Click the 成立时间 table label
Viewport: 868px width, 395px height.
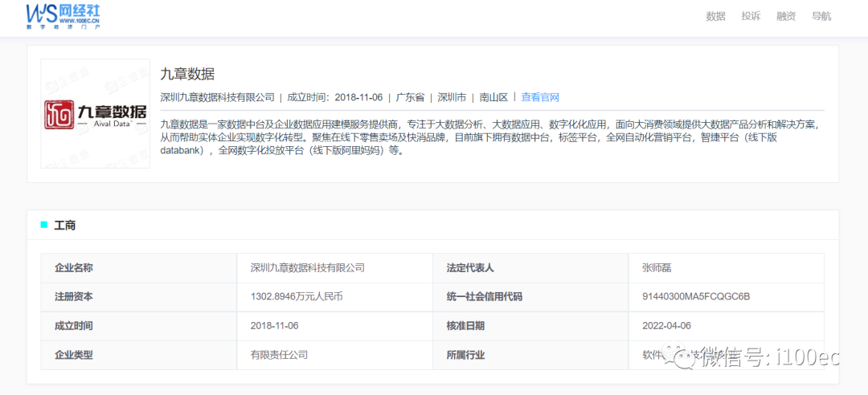click(74, 326)
